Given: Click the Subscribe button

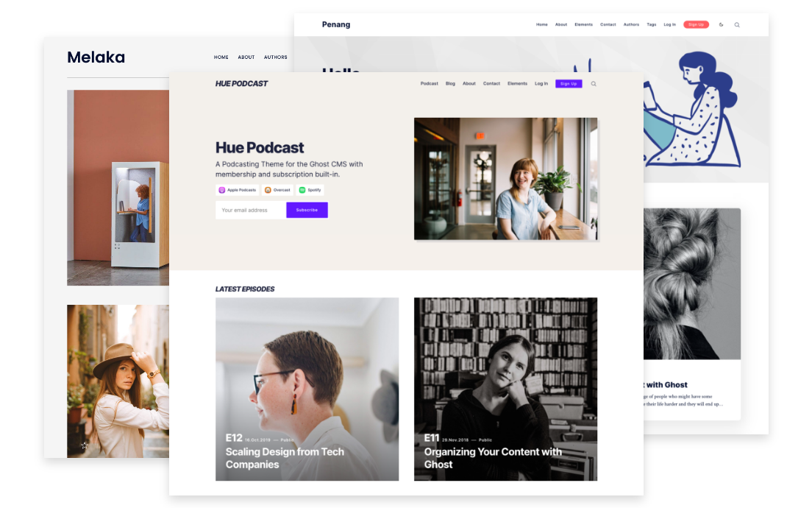Looking at the screenshot, I should pyautogui.click(x=307, y=210).
